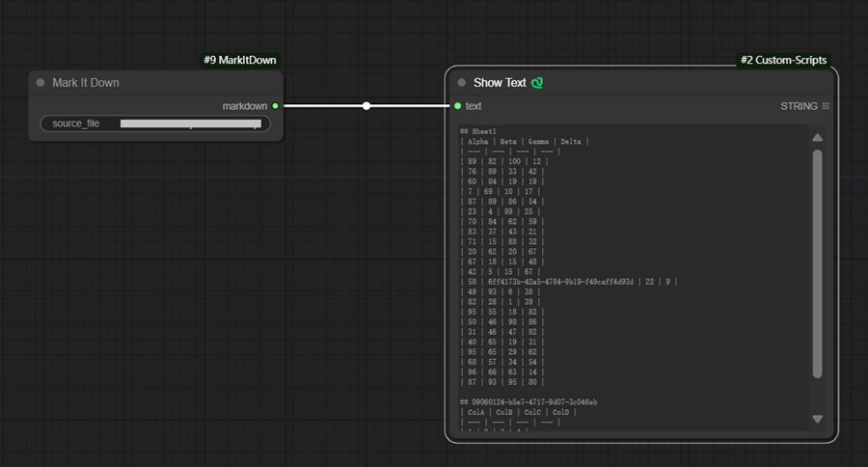868x467 pixels.
Task: Click the 'Alpha | Beta | Gamma | Delta' header row
Action: coord(525,141)
